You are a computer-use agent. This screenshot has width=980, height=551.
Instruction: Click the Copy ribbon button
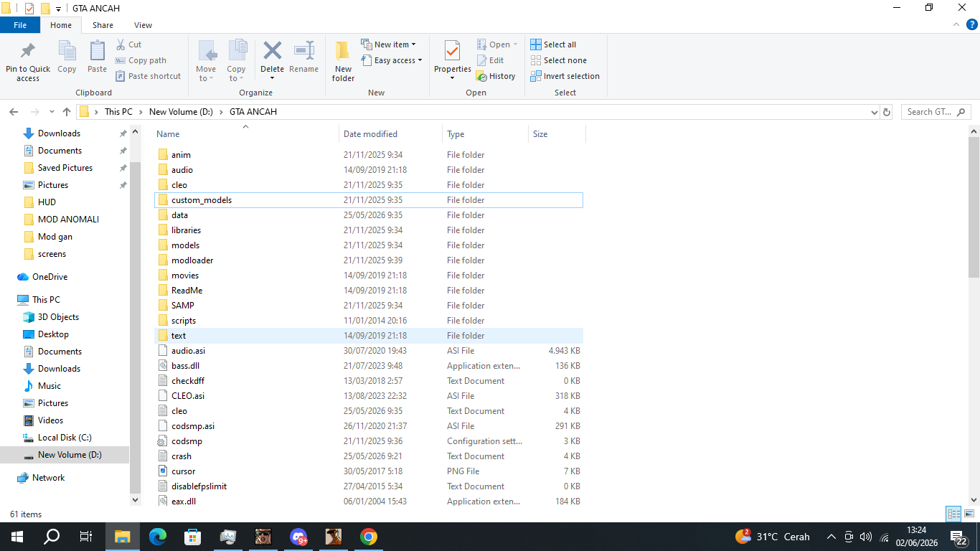(67, 57)
